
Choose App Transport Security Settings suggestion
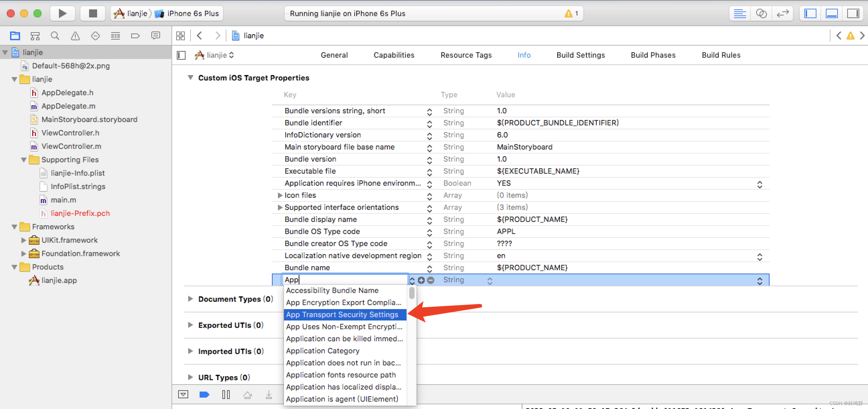pyautogui.click(x=345, y=314)
